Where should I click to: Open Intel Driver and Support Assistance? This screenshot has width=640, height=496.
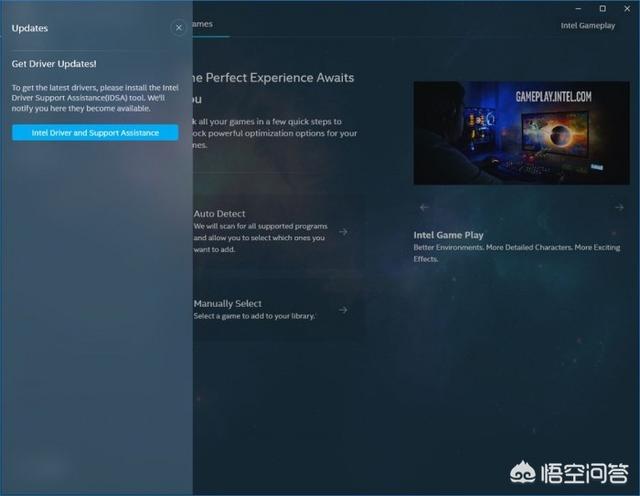click(x=95, y=133)
